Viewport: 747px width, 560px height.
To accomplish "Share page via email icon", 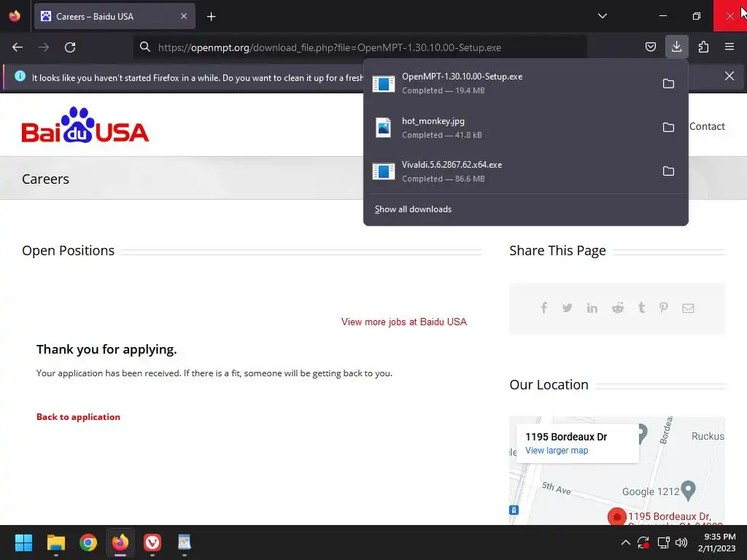I will 688,308.
